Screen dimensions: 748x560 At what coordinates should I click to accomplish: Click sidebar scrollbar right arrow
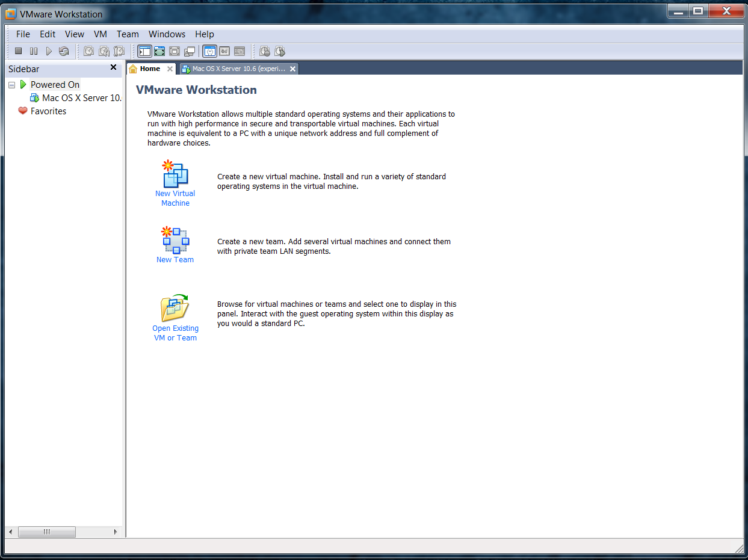tap(116, 532)
